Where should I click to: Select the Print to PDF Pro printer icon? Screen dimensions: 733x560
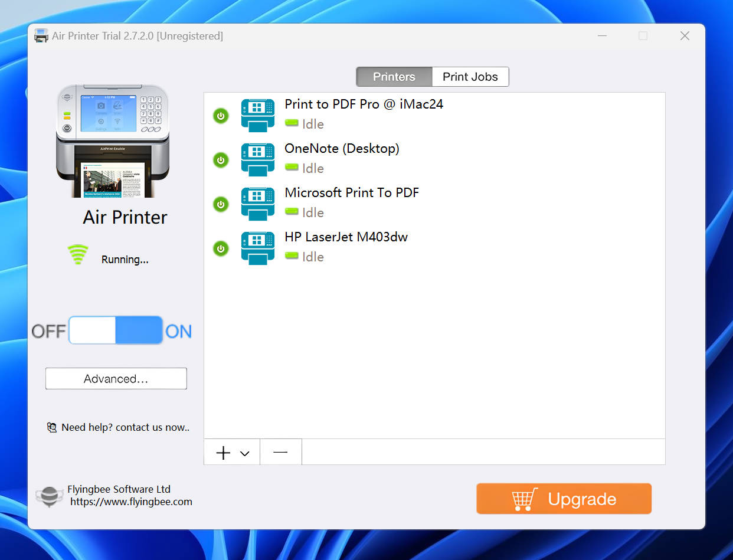tap(258, 116)
